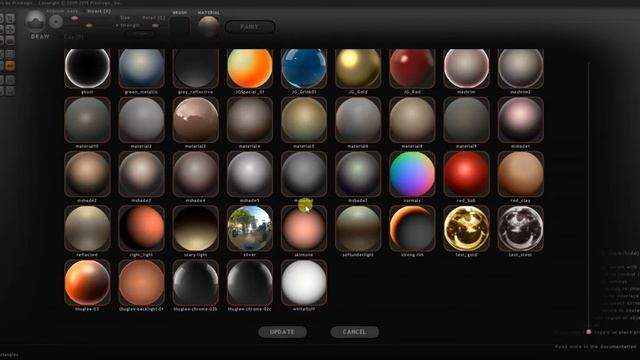Screen dimensions: 640x360
Task: Select the tiluglee-03 material
Action: point(87,282)
